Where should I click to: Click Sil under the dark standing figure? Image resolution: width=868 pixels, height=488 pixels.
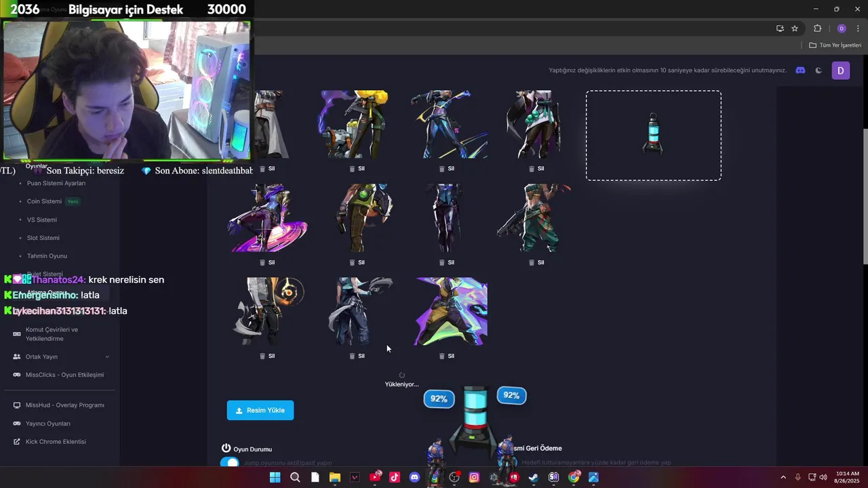coord(446,262)
